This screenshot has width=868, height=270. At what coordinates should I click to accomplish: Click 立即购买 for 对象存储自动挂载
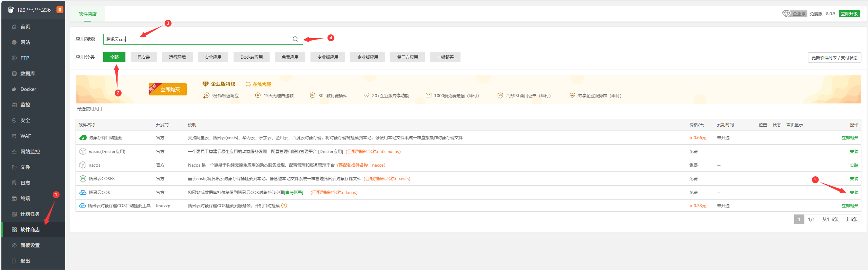(850, 138)
